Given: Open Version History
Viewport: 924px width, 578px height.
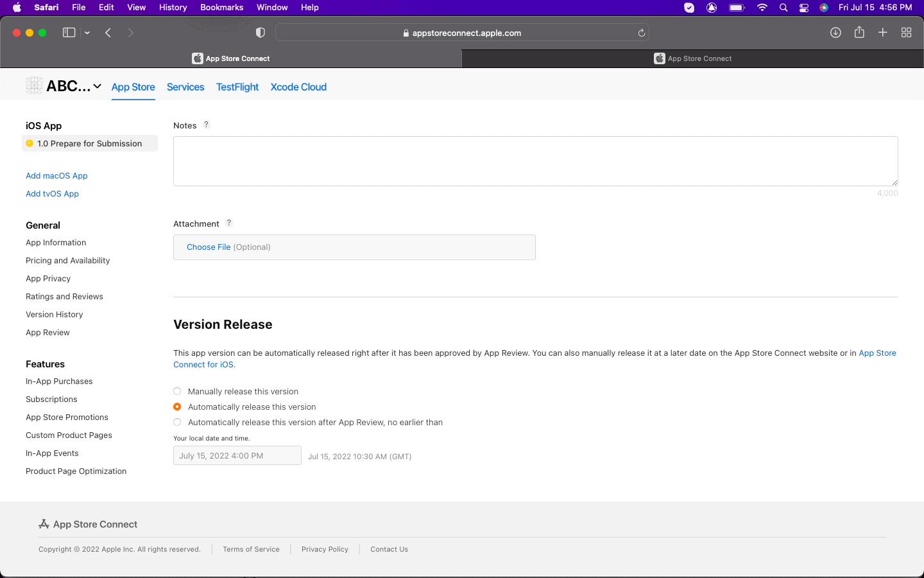Looking at the screenshot, I should (54, 314).
